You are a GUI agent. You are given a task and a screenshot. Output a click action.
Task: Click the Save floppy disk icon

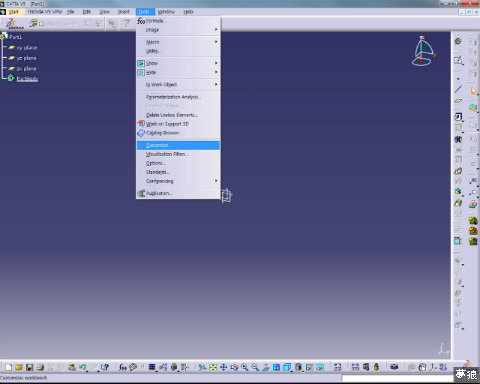pos(29,367)
